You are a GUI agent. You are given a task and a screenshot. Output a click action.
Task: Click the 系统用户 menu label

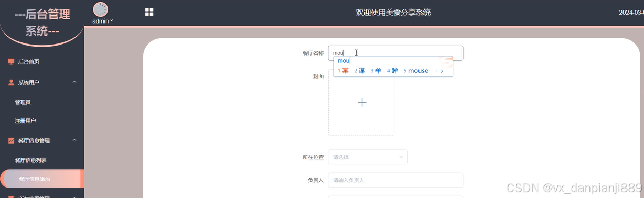pos(28,83)
